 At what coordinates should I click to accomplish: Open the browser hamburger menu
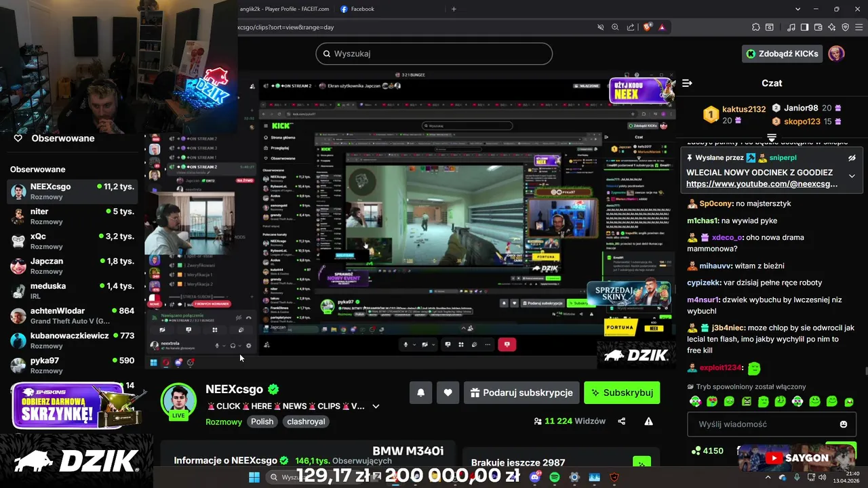859,27
